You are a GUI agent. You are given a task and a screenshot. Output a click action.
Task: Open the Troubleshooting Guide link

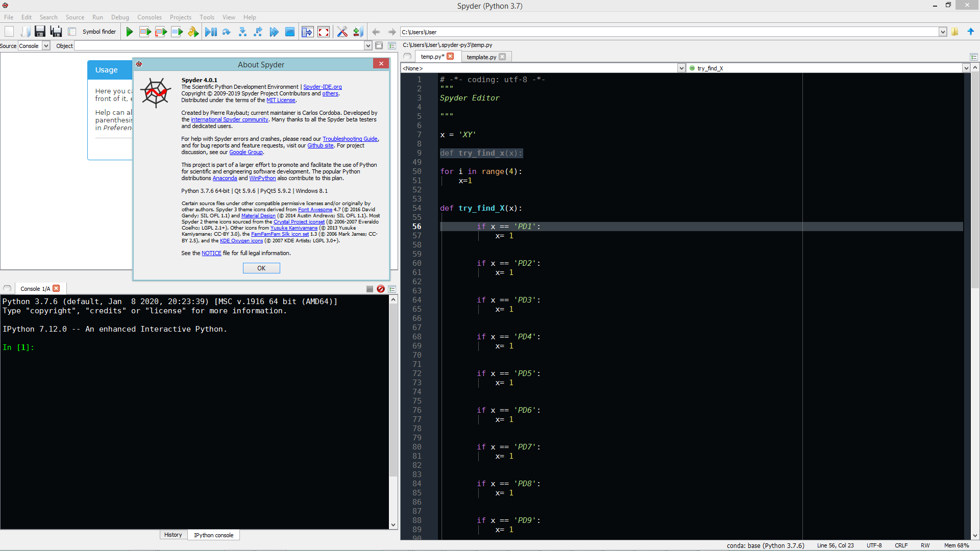click(x=350, y=139)
